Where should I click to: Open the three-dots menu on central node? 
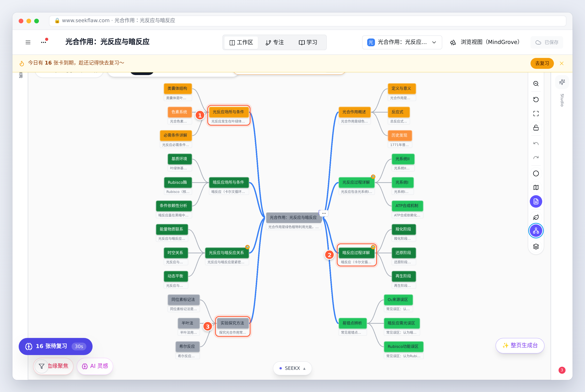click(324, 213)
